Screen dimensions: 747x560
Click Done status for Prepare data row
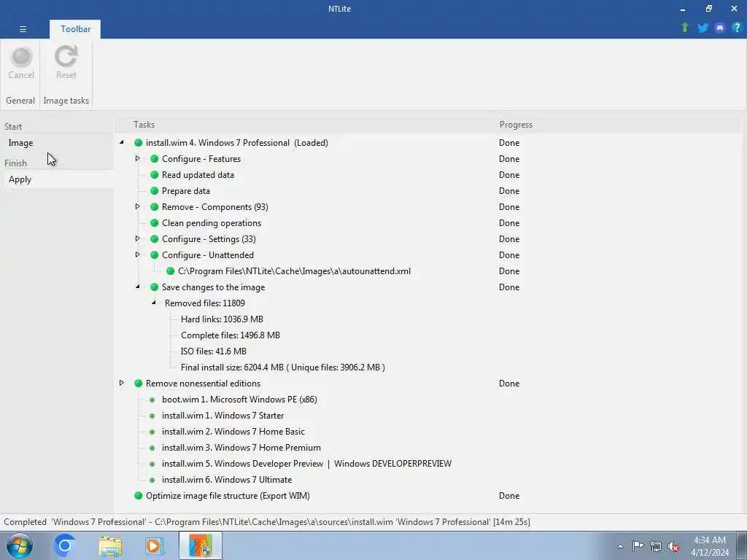click(509, 191)
